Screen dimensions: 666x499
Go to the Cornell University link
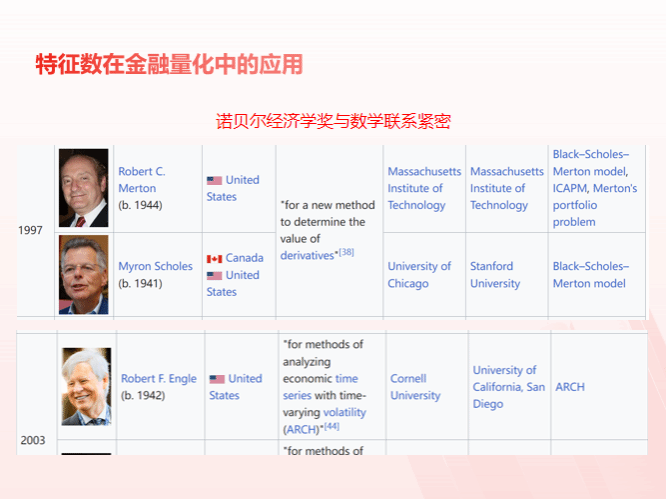pyautogui.click(x=415, y=387)
